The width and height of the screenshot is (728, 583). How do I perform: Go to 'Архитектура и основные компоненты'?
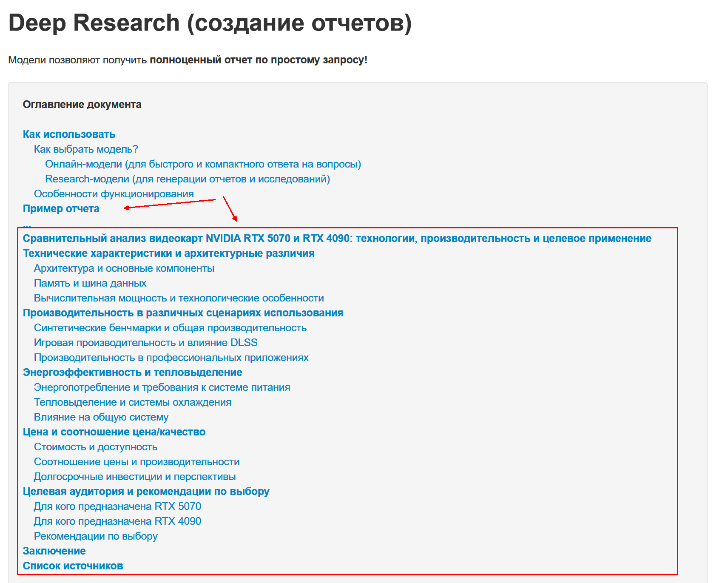pyautogui.click(x=124, y=268)
